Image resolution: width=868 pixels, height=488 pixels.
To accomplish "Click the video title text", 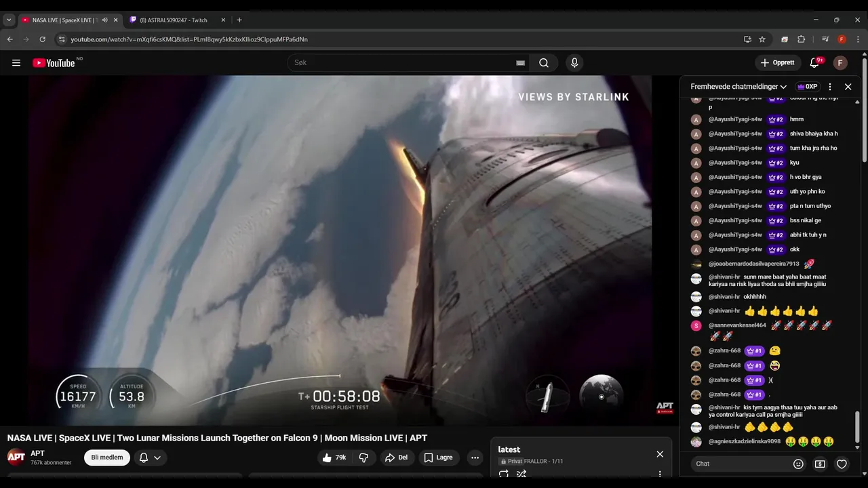I will click(217, 438).
